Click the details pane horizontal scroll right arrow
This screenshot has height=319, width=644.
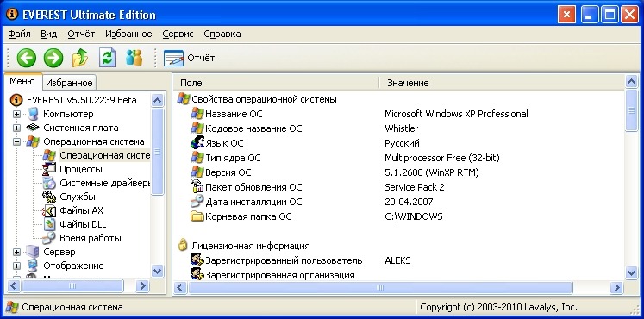tap(616, 287)
